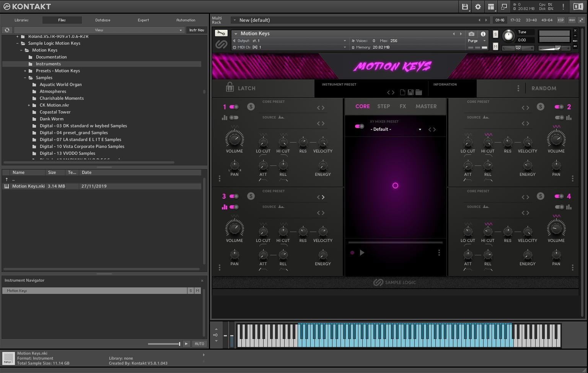Select the Aquatic World Organ folder

point(60,84)
